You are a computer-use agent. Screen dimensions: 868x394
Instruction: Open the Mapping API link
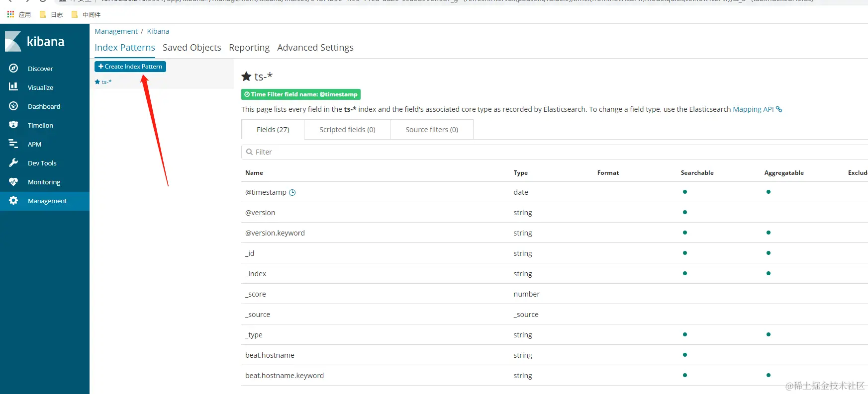(753, 109)
